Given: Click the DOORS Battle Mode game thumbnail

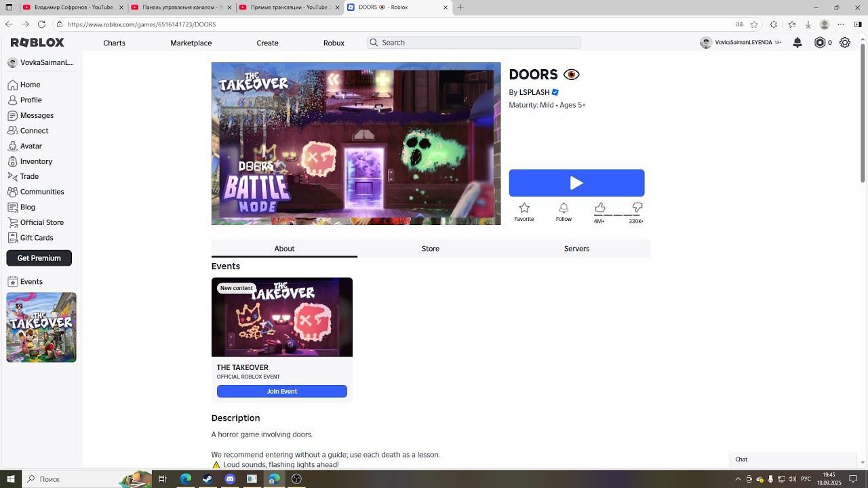Looking at the screenshot, I should [356, 144].
